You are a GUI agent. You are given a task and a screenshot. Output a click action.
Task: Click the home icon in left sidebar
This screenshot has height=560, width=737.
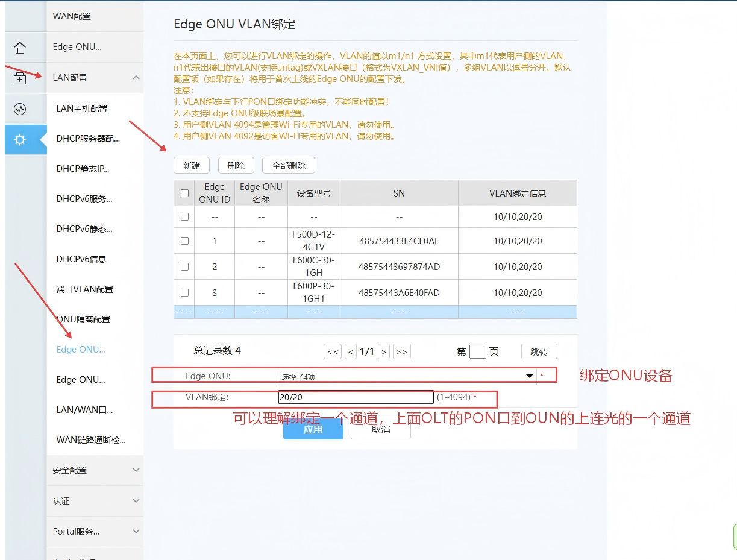tap(20, 48)
